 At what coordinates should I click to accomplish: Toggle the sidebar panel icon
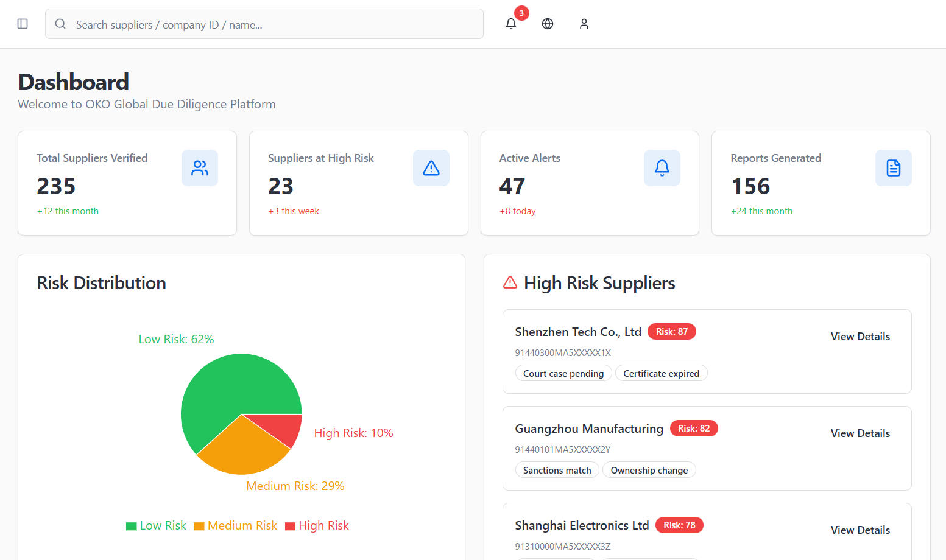23,24
